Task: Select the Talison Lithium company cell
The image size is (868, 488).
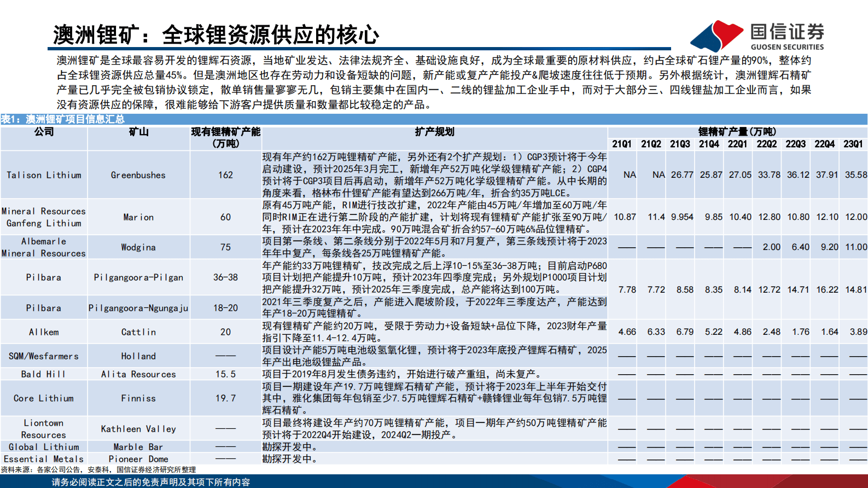Action: click(x=44, y=175)
